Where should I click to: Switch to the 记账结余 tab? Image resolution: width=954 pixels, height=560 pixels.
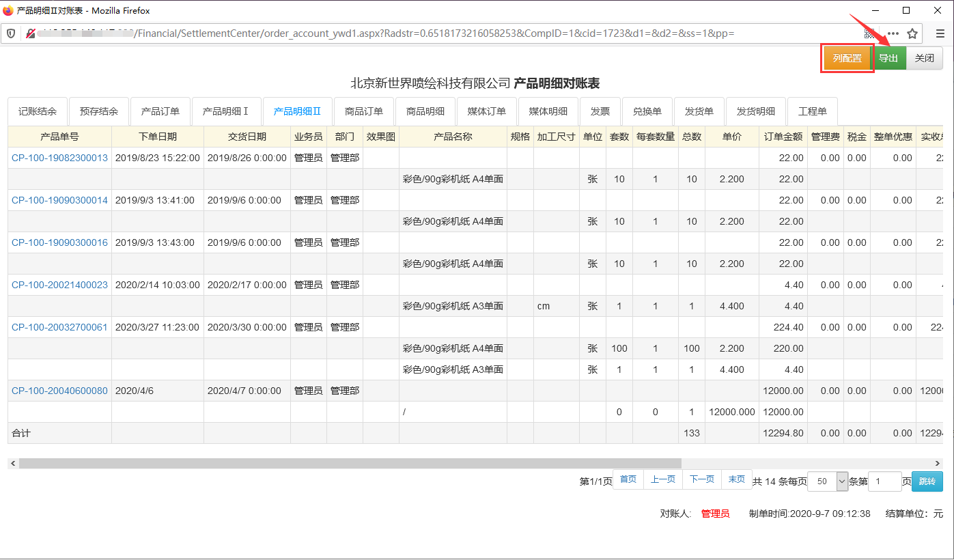38,111
